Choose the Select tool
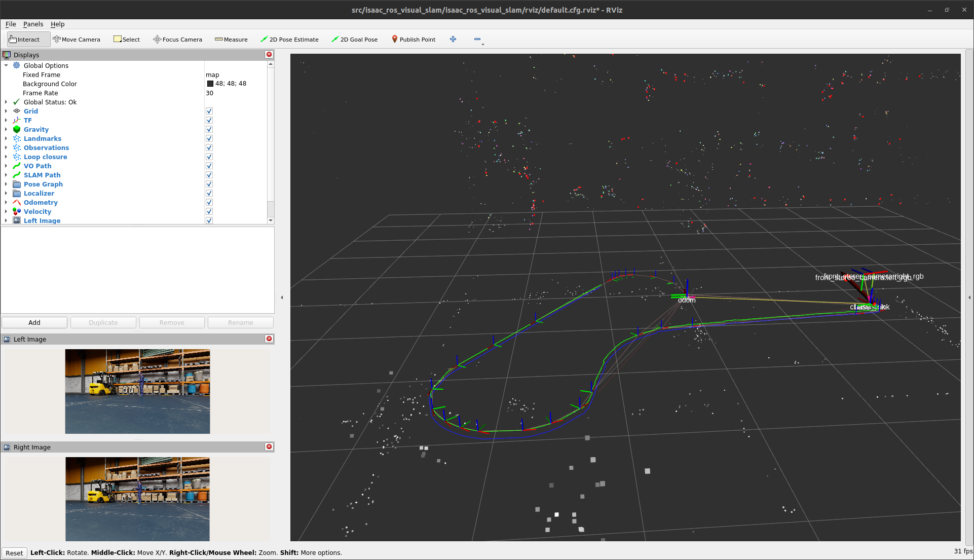974x560 pixels. (127, 39)
